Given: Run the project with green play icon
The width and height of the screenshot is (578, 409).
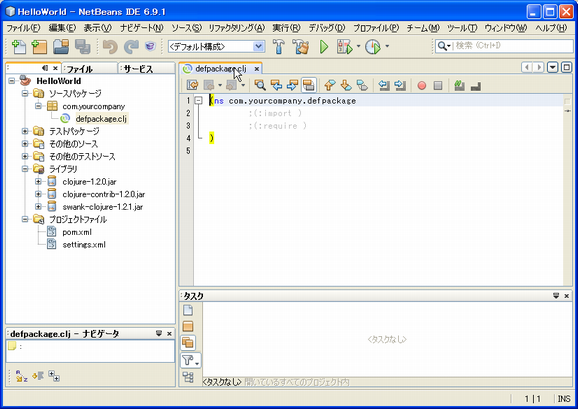Looking at the screenshot, I should click(324, 47).
